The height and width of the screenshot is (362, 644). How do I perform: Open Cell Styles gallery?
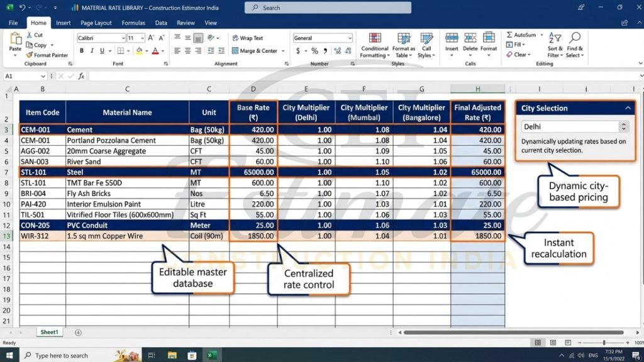coord(426,45)
